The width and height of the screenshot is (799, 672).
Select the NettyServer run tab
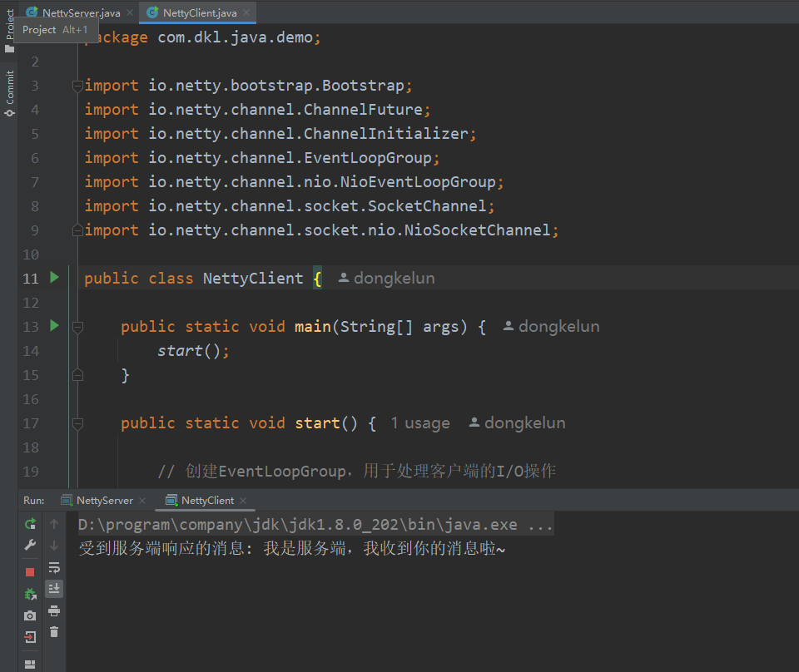[104, 501]
